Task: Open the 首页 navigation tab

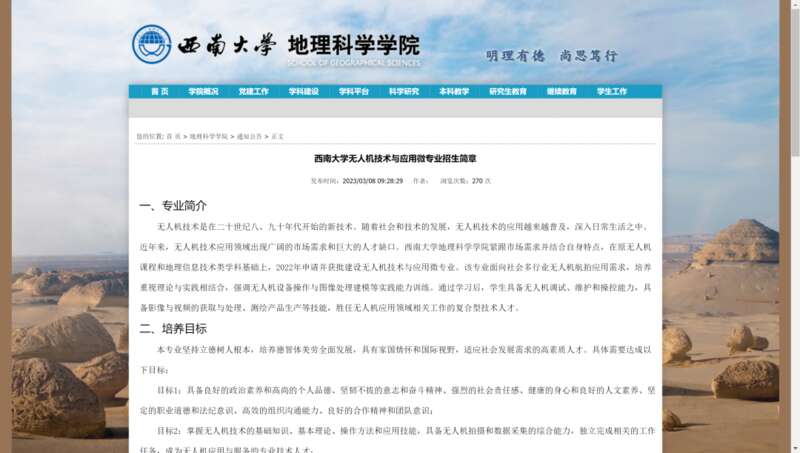Action: pos(160,91)
